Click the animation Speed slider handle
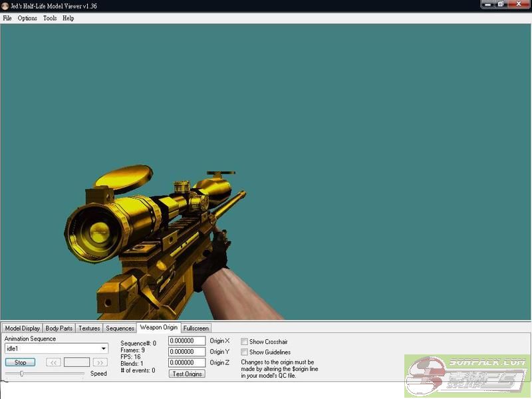Image resolution: width=532 pixels, height=399 pixels. coord(22,374)
